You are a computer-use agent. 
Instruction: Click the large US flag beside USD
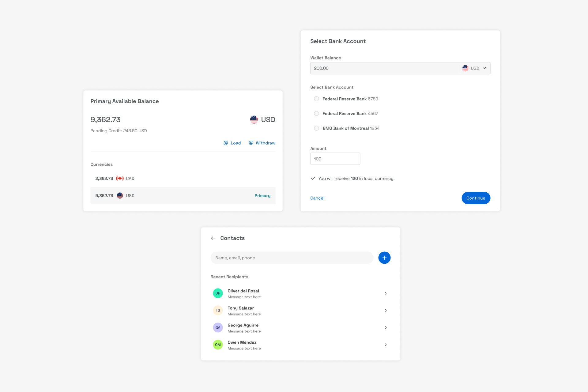click(x=254, y=119)
